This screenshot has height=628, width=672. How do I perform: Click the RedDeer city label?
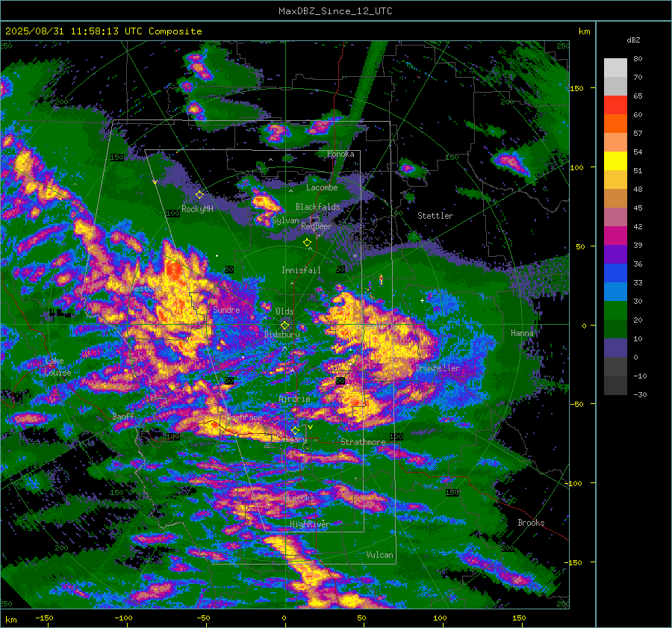pos(317,226)
